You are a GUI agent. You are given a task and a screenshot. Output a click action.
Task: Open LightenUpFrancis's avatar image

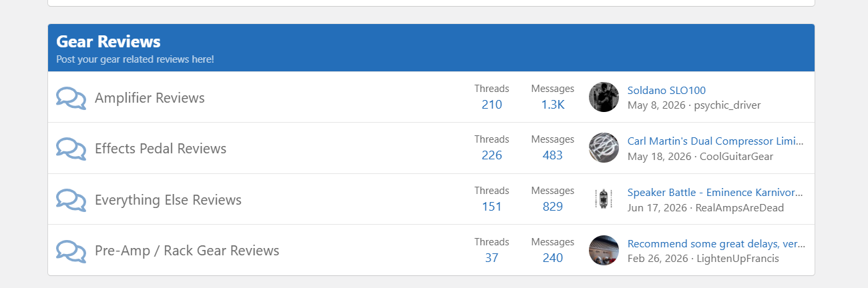click(604, 251)
